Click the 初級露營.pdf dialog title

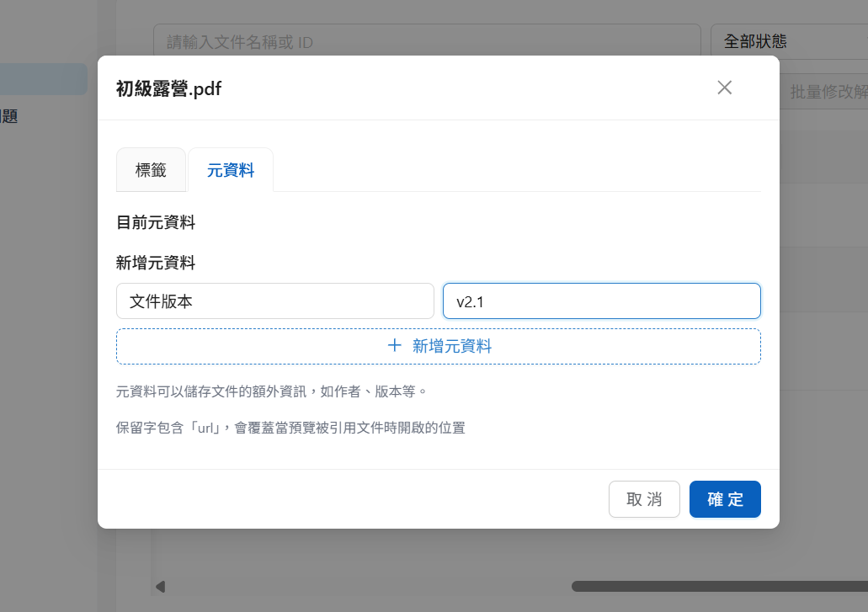(169, 88)
